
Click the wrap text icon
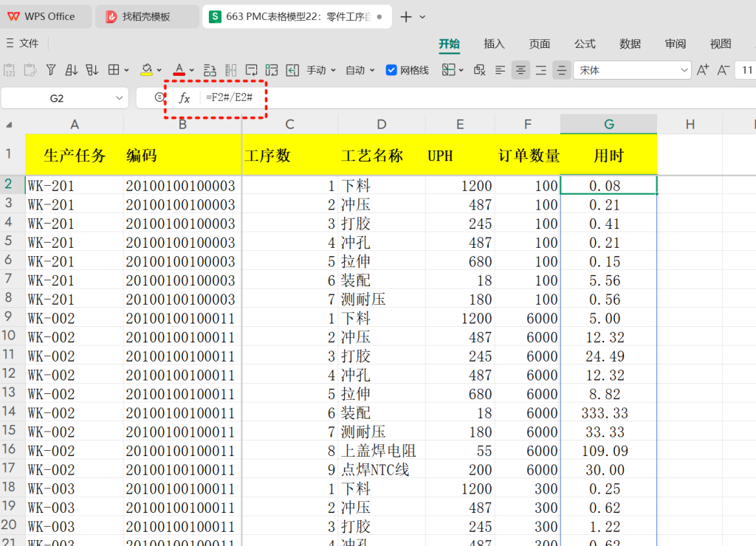coord(251,70)
